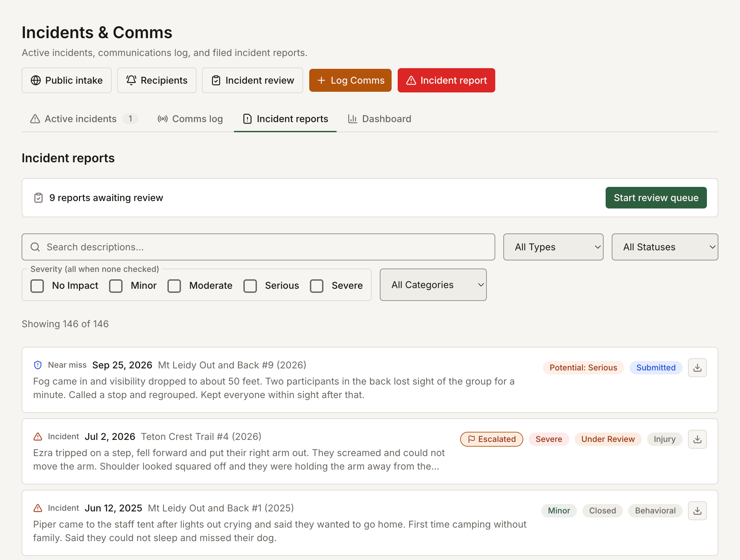The height and width of the screenshot is (560, 740).
Task: Focus the Search descriptions field
Action: tap(258, 247)
